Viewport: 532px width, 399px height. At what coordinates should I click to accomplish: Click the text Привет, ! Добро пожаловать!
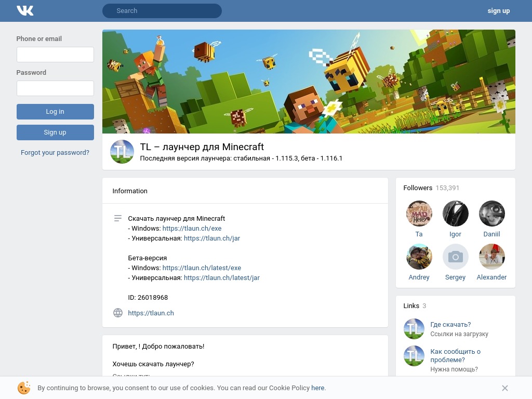click(x=158, y=347)
